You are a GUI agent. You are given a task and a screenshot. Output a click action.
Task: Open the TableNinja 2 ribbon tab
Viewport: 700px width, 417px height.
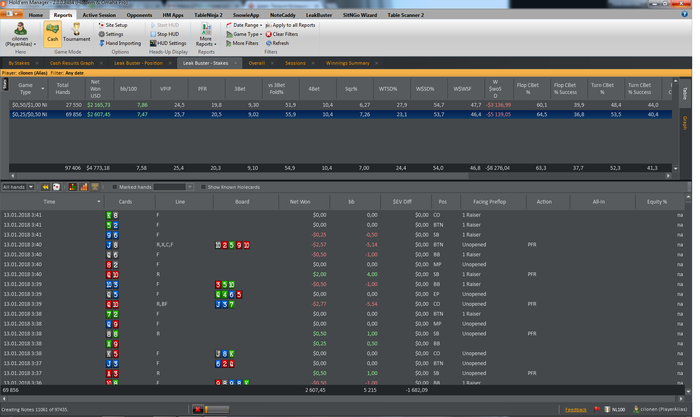pos(208,15)
